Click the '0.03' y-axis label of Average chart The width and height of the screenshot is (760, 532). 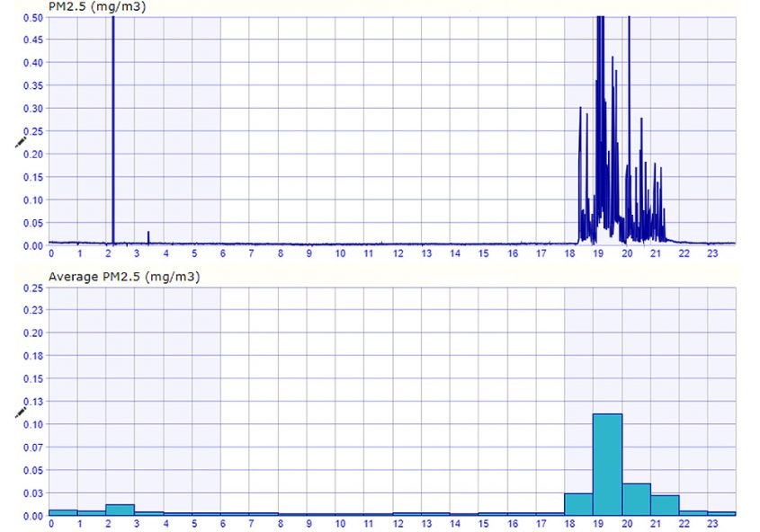coord(33,493)
